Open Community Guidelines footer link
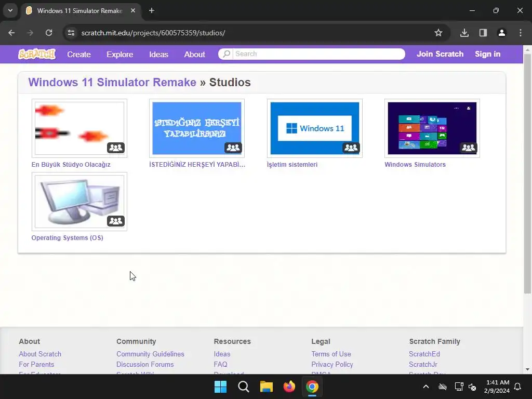The width and height of the screenshot is (532, 399). click(x=150, y=354)
